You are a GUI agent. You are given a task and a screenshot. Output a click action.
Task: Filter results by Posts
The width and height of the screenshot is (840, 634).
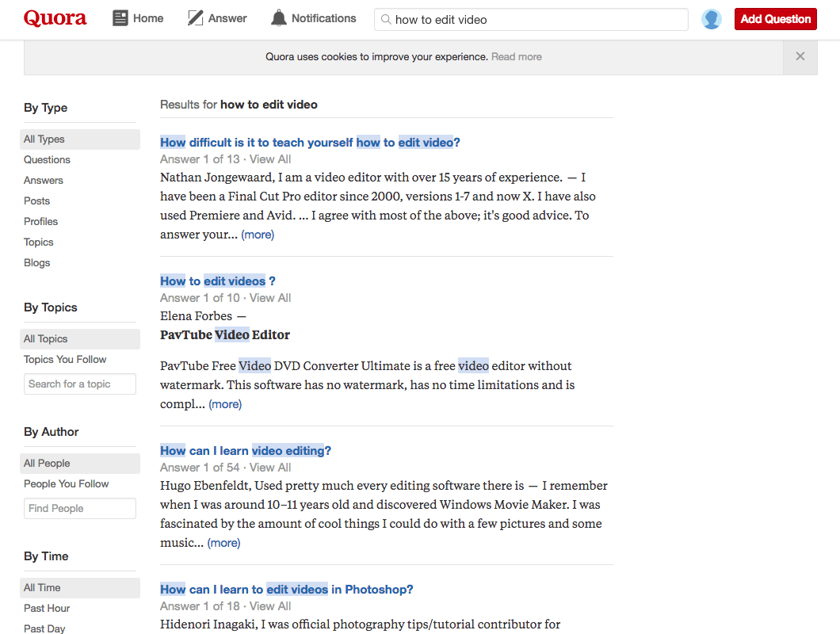[37, 201]
